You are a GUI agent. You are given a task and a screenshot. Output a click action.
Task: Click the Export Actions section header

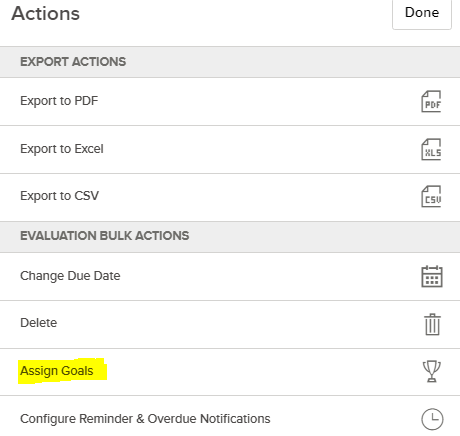point(73,62)
